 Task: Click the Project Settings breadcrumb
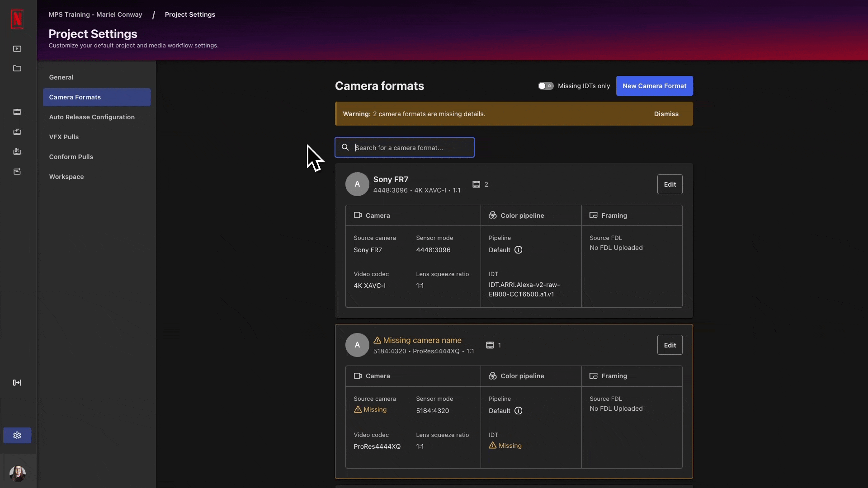(x=190, y=14)
